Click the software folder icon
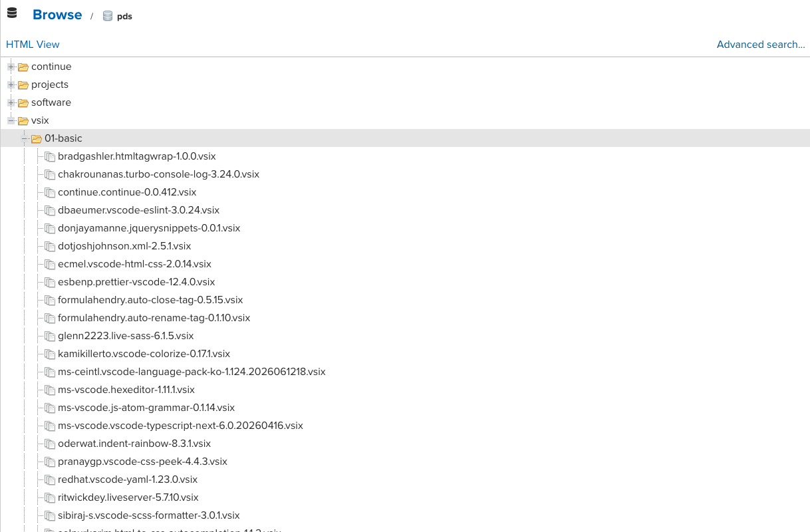 coord(23,103)
